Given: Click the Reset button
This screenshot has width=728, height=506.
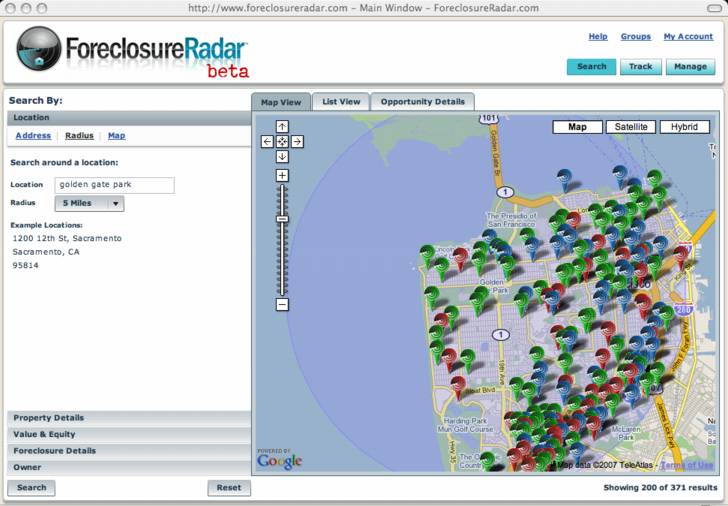Looking at the screenshot, I should 229,488.
